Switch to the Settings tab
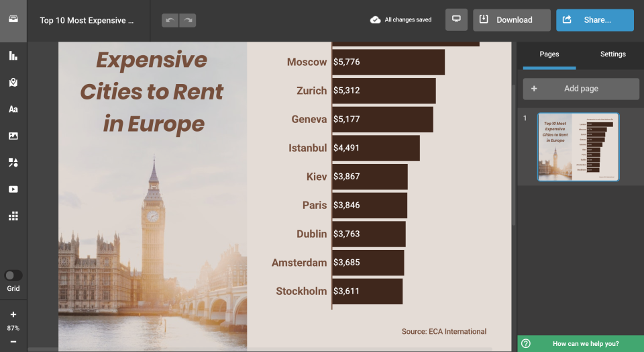 [612, 54]
